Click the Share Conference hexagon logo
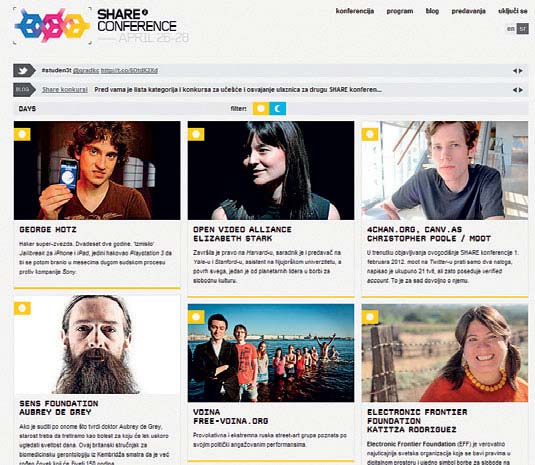The height and width of the screenshot is (465, 535). tap(52, 25)
